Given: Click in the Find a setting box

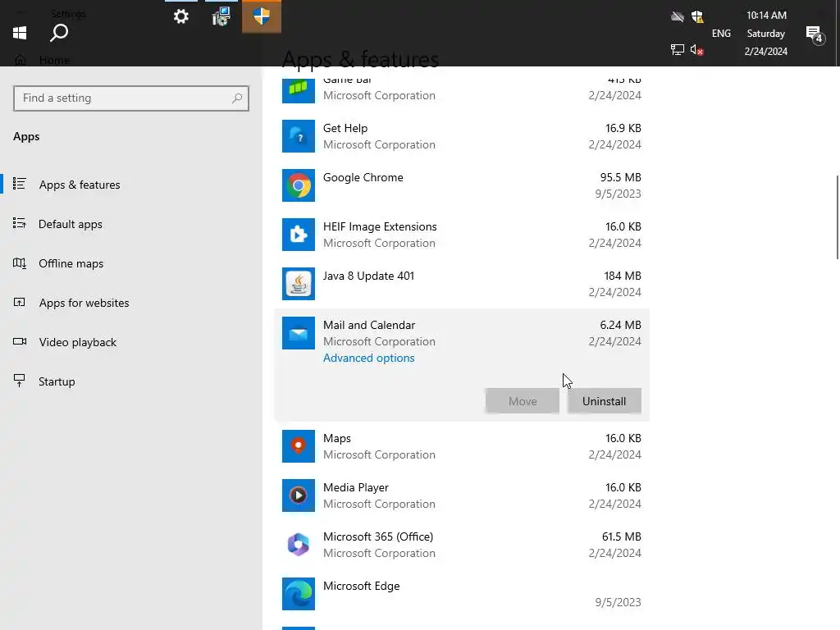Looking at the screenshot, I should [131, 98].
